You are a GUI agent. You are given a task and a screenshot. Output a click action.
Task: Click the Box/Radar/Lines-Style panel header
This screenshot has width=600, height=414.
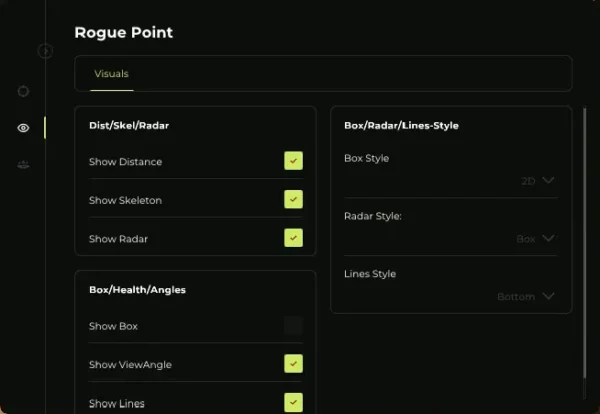pyautogui.click(x=401, y=126)
